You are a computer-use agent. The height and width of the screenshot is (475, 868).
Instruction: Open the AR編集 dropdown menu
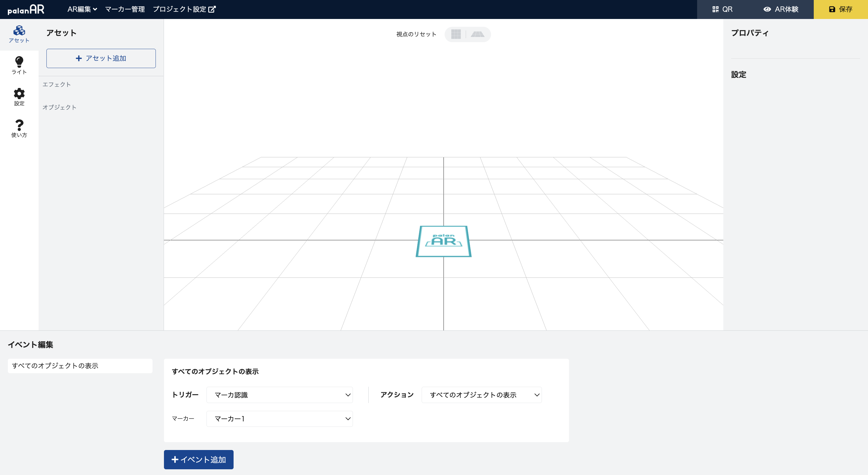pos(82,9)
